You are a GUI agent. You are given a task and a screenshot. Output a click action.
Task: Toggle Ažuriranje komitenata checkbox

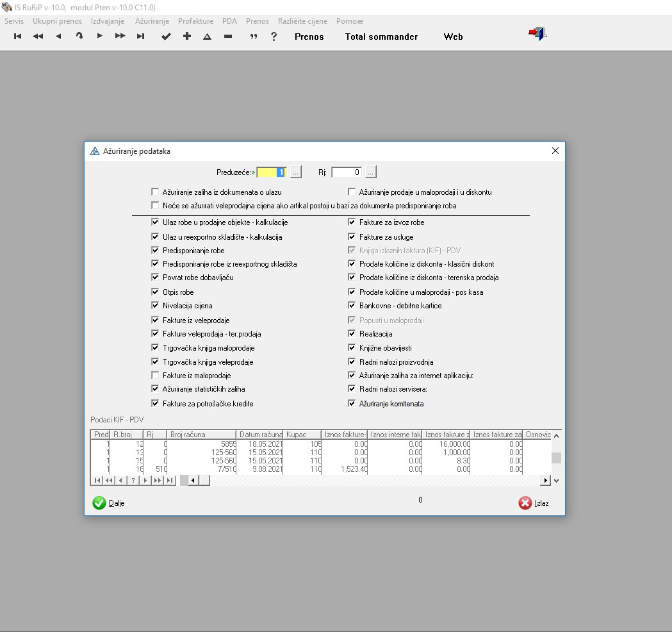click(351, 404)
